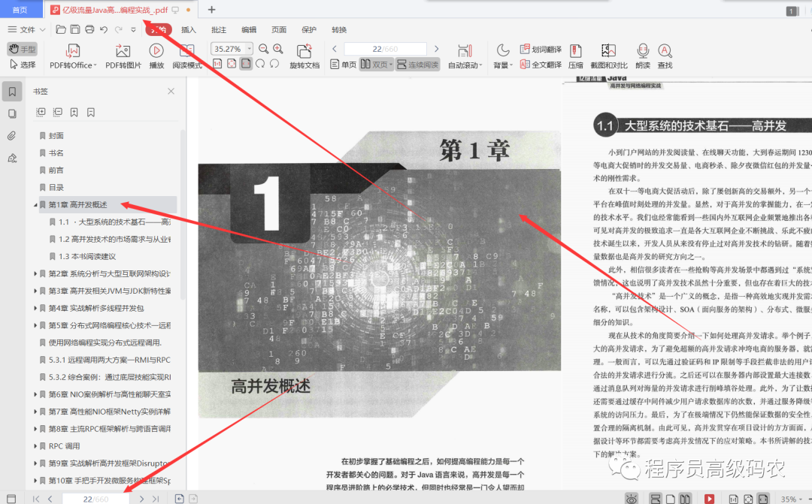Switch to 首页 home tab
The image size is (812, 504).
pyautogui.click(x=20, y=9)
